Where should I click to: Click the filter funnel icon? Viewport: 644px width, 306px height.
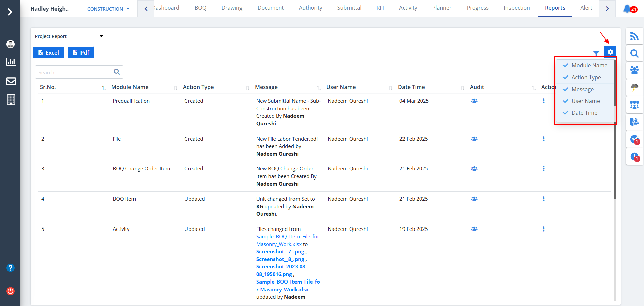[596, 53]
